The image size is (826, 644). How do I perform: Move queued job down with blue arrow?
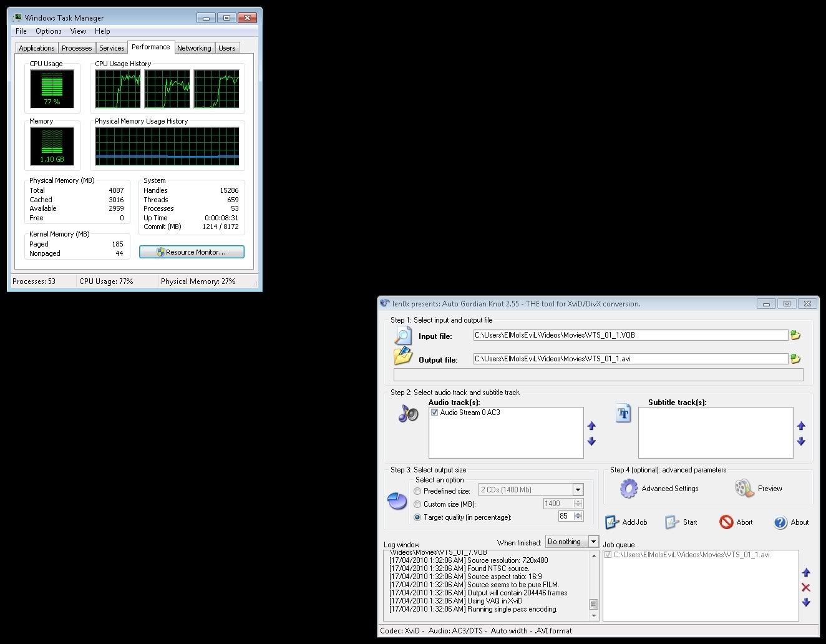pyautogui.click(x=806, y=602)
